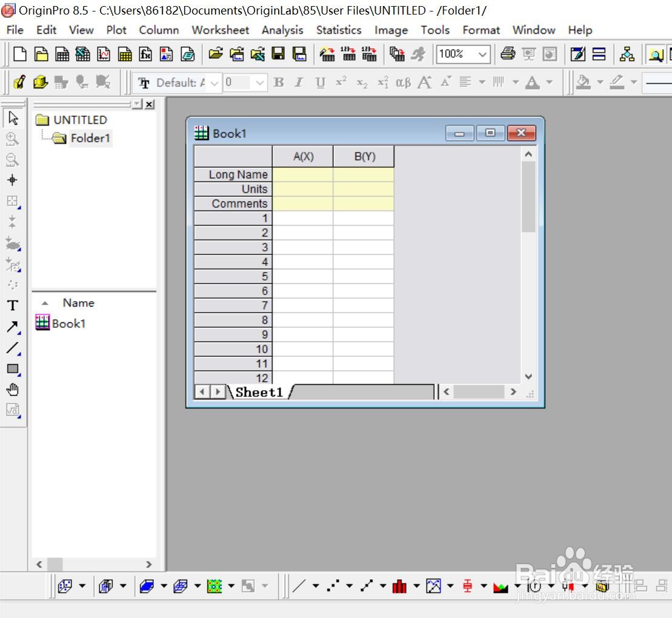
Task: Click the New Folder icon in toolbar
Action: 41,55
